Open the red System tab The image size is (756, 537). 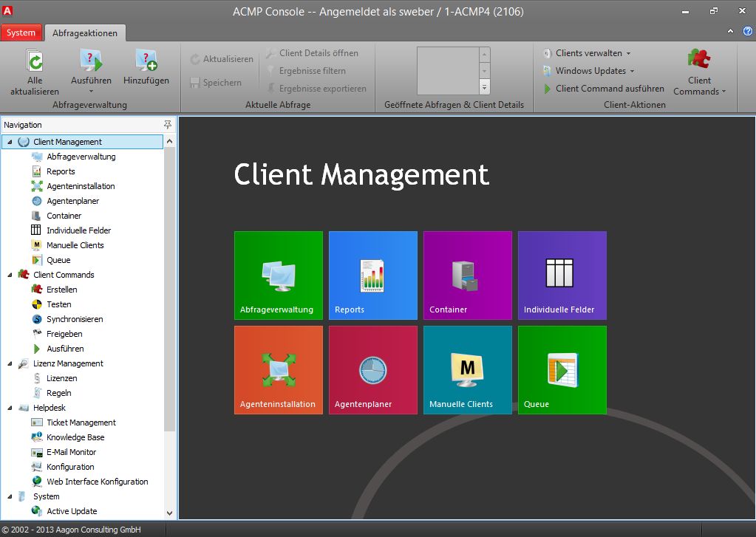click(x=21, y=33)
